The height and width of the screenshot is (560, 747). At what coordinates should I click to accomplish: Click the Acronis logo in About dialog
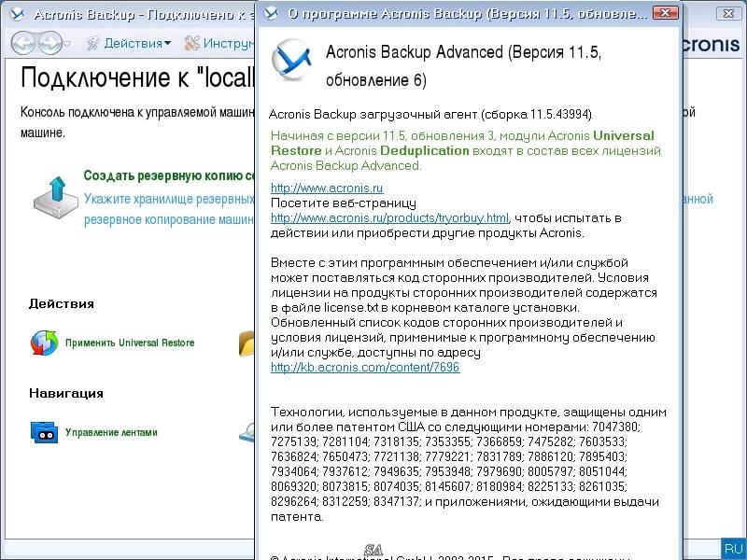pos(291,59)
